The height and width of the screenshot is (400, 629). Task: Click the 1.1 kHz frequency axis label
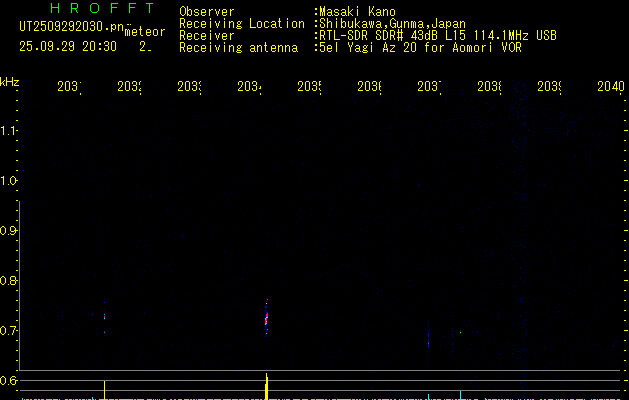(8, 131)
